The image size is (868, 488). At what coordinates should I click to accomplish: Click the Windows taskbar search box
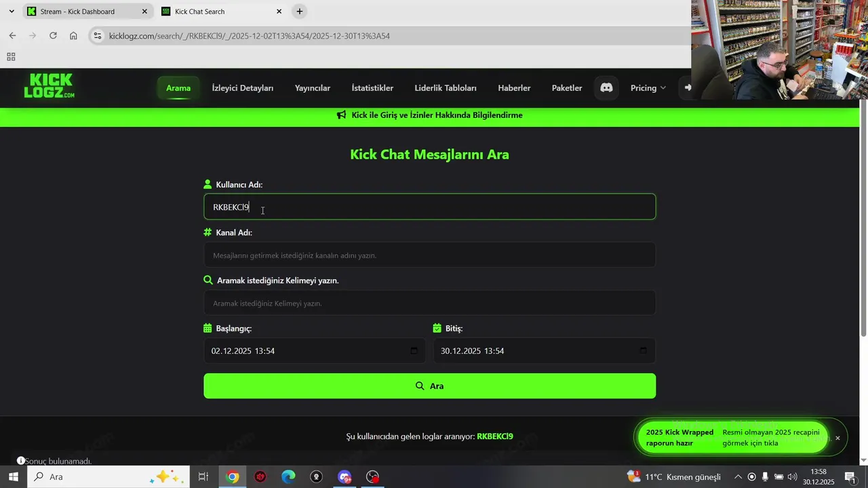click(107, 477)
